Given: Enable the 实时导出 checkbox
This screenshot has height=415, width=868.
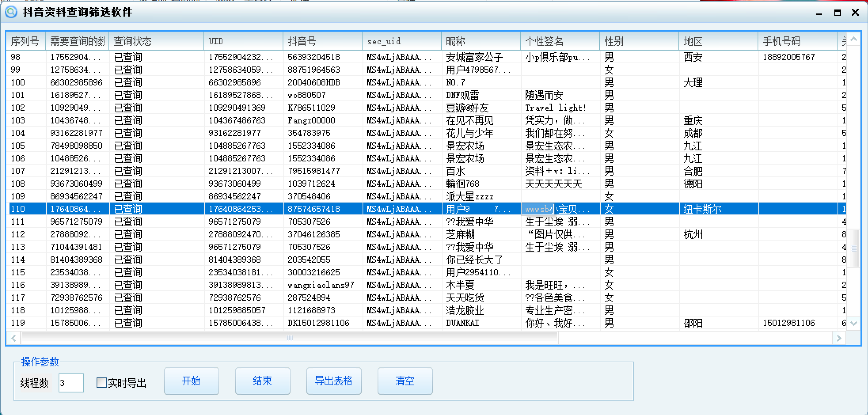Looking at the screenshot, I should (102, 383).
